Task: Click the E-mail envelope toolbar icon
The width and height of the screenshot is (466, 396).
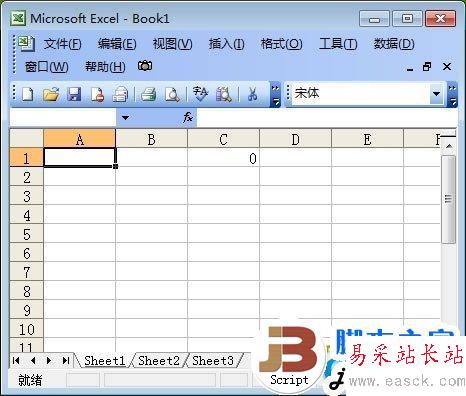Action: point(120,94)
